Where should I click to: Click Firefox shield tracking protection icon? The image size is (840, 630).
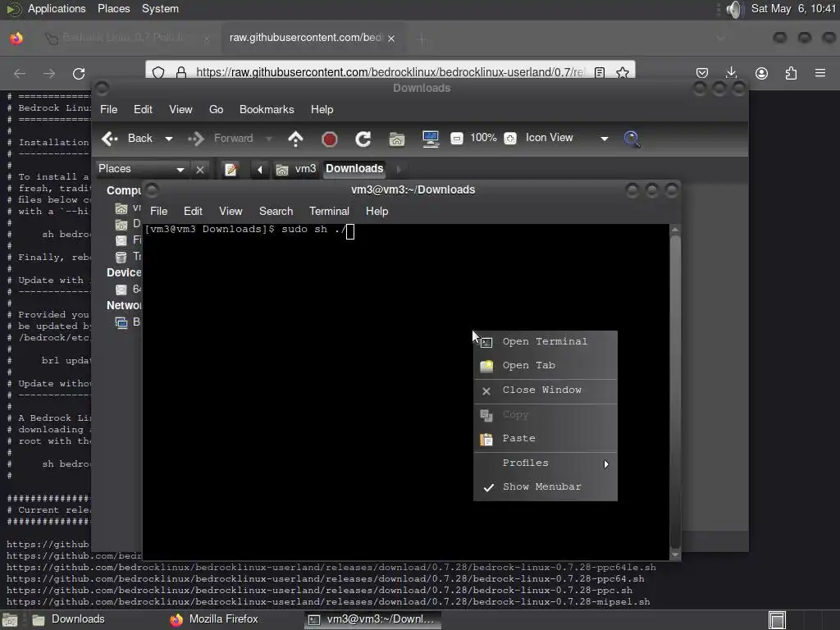click(158, 72)
